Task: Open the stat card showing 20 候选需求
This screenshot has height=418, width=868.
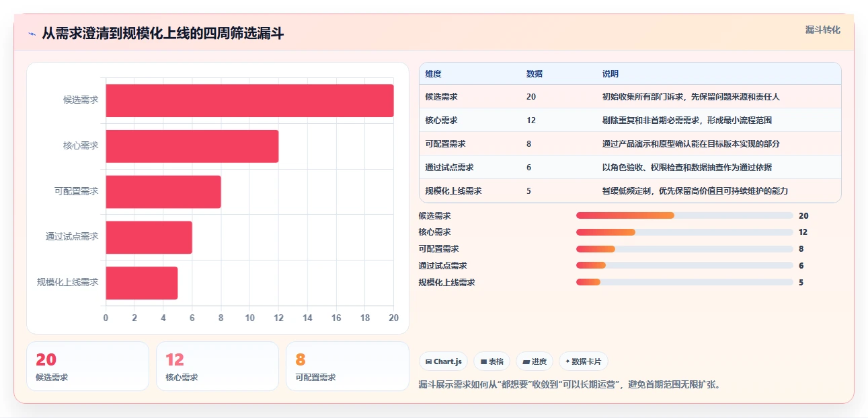Action: (x=87, y=366)
